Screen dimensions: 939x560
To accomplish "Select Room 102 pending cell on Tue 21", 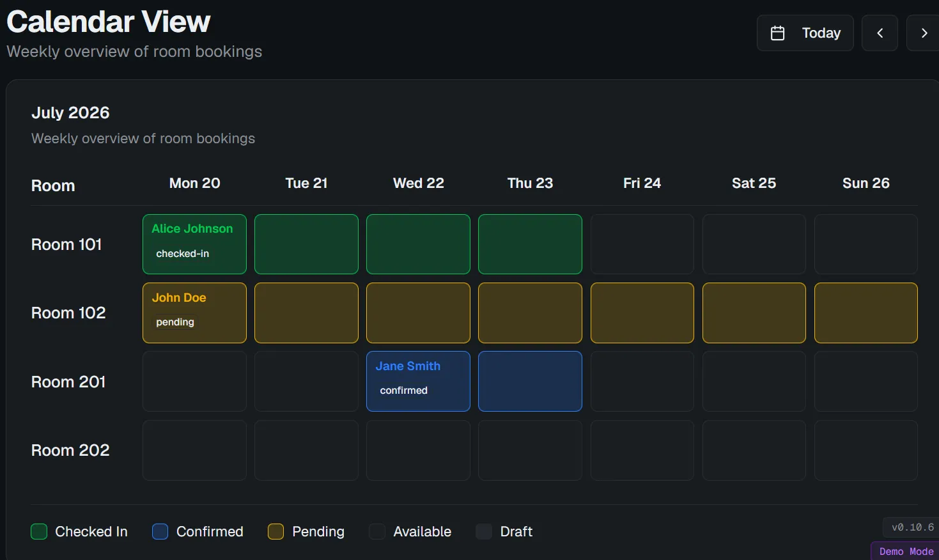I will 306,313.
